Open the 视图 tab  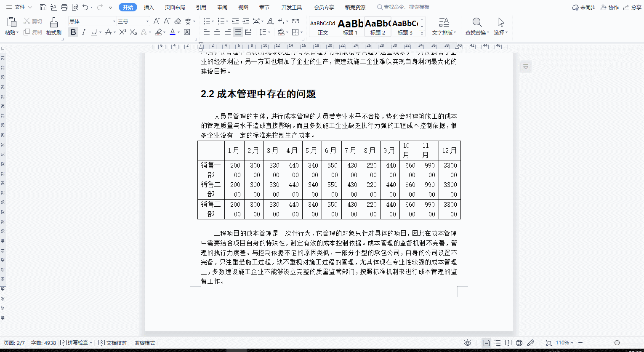click(243, 7)
